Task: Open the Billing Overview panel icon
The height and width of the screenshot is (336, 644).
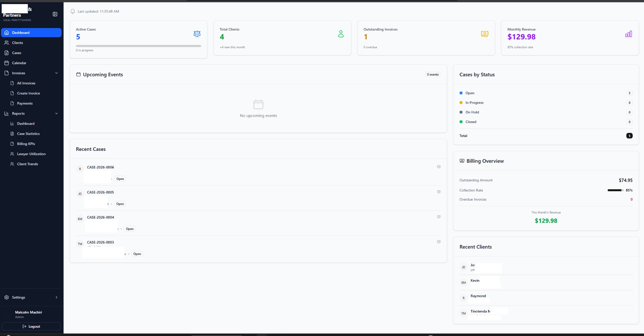Action: [462, 161]
